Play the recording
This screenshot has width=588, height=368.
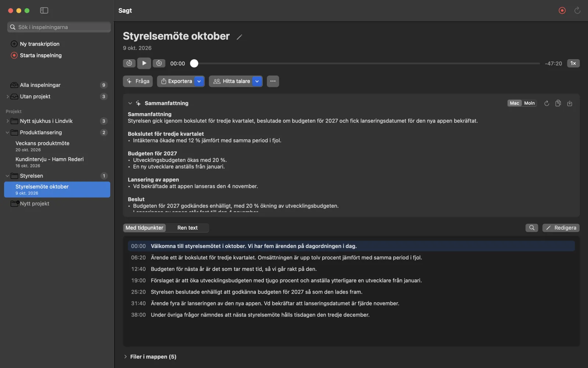point(144,63)
